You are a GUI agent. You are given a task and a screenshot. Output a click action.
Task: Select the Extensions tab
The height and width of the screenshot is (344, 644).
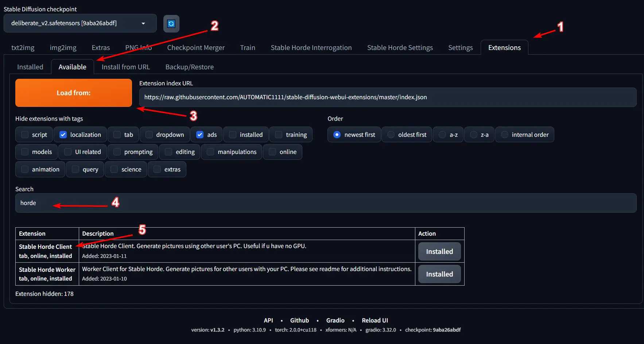(x=504, y=48)
